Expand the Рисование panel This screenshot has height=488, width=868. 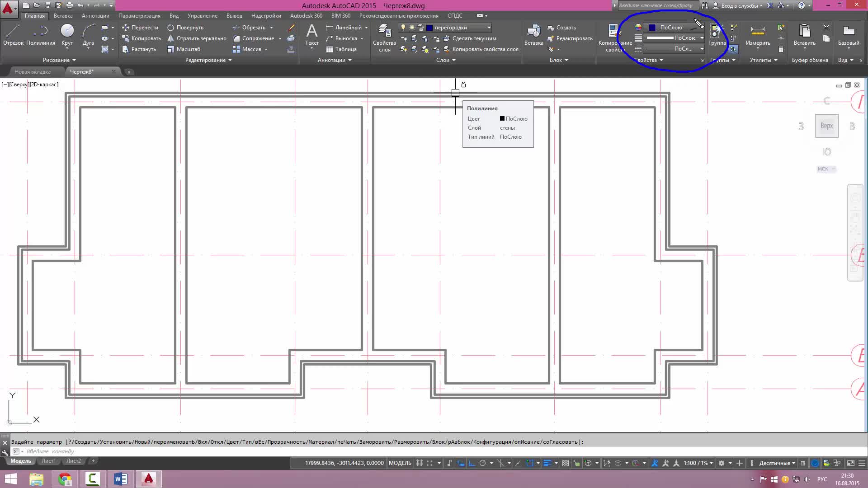point(59,60)
